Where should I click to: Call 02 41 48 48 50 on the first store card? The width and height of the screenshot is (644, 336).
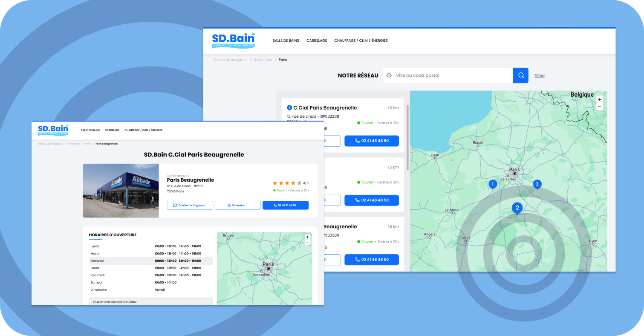tap(372, 141)
